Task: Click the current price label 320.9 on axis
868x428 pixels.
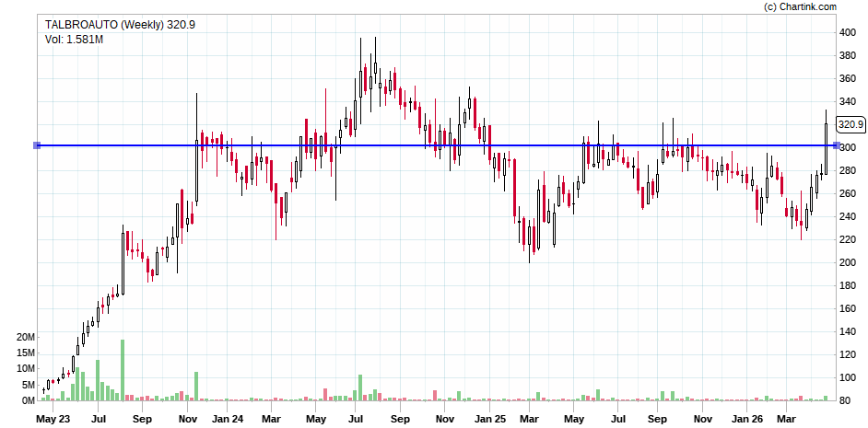Action: pyautogui.click(x=850, y=125)
